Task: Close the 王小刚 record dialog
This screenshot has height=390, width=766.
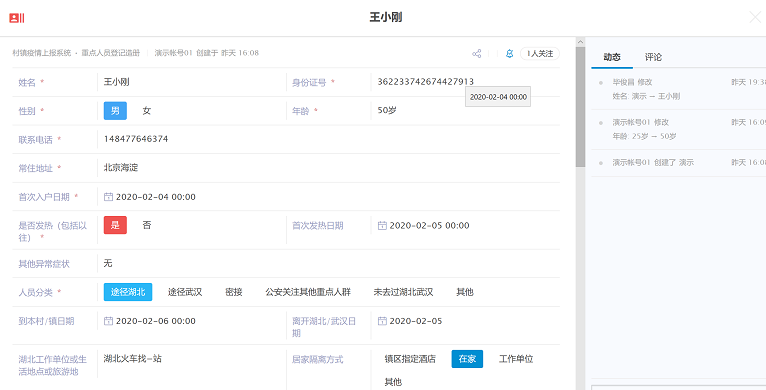Action: [755, 18]
